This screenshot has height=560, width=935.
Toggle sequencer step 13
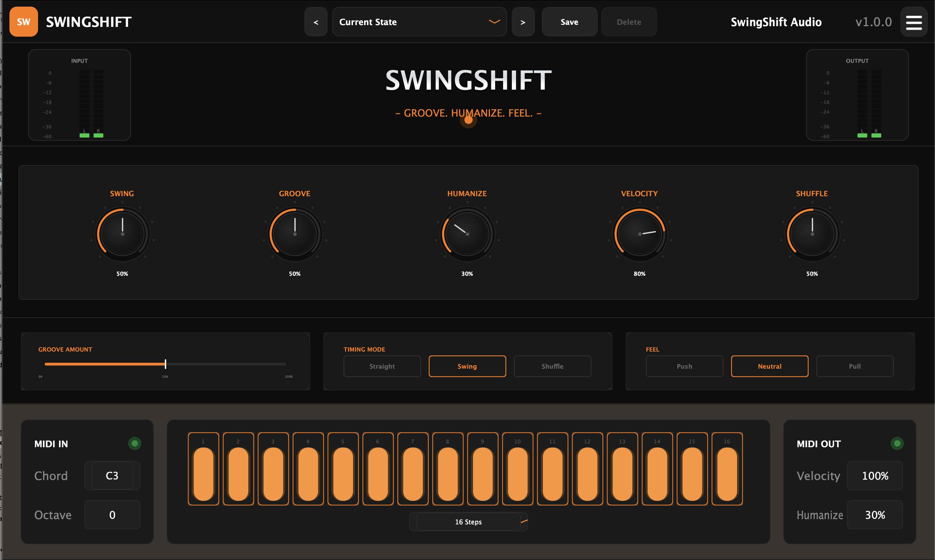622,469
